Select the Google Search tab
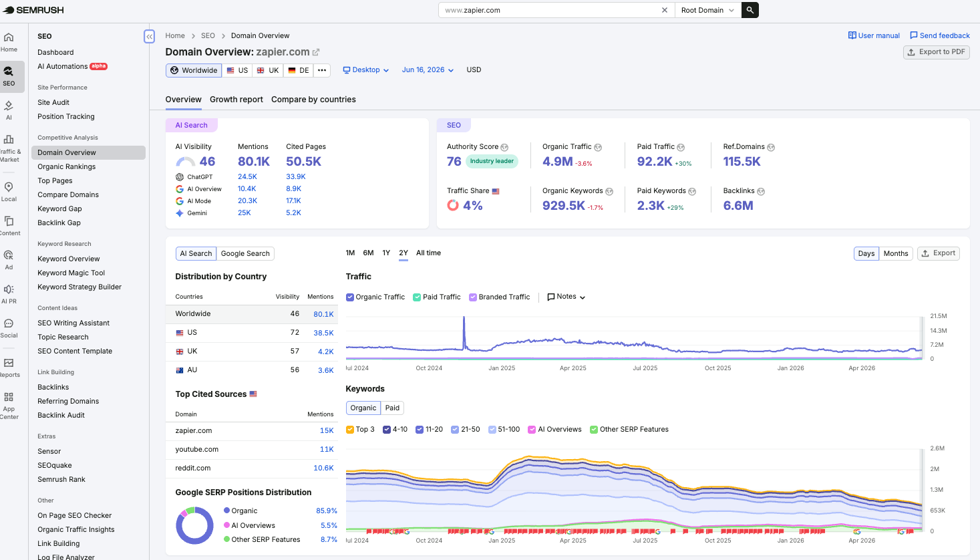The width and height of the screenshot is (980, 560). (x=245, y=254)
